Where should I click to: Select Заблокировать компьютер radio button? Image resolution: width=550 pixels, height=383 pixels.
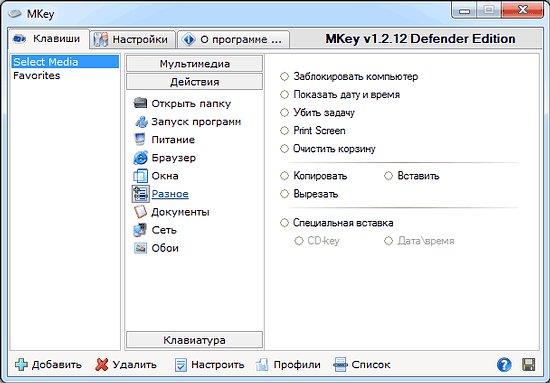284,76
